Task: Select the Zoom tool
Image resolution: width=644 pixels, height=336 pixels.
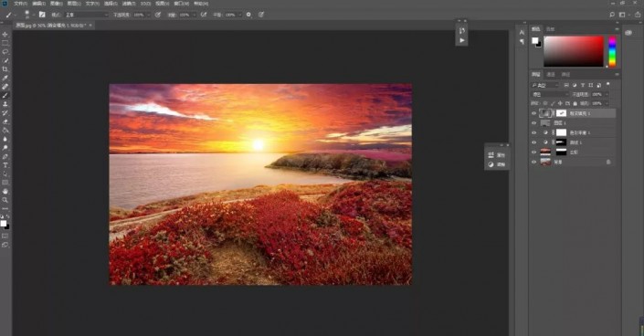Action: click(x=5, y=200)
